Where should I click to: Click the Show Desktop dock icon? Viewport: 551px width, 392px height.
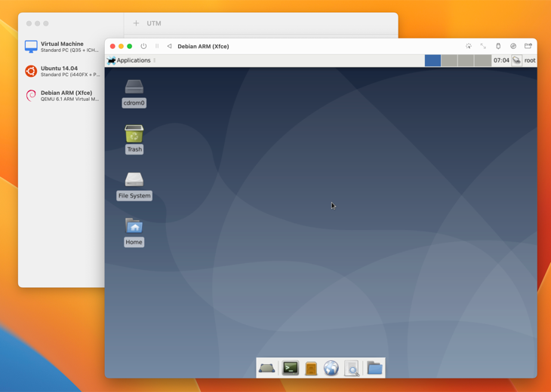pyautogui.click(x=266, y=368)
